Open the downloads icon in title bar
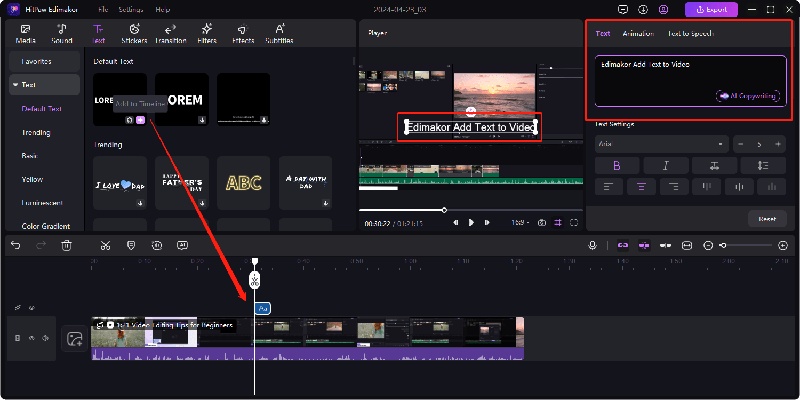The width and height of the screenshot is (800, 400). click(x=643, y=9)
